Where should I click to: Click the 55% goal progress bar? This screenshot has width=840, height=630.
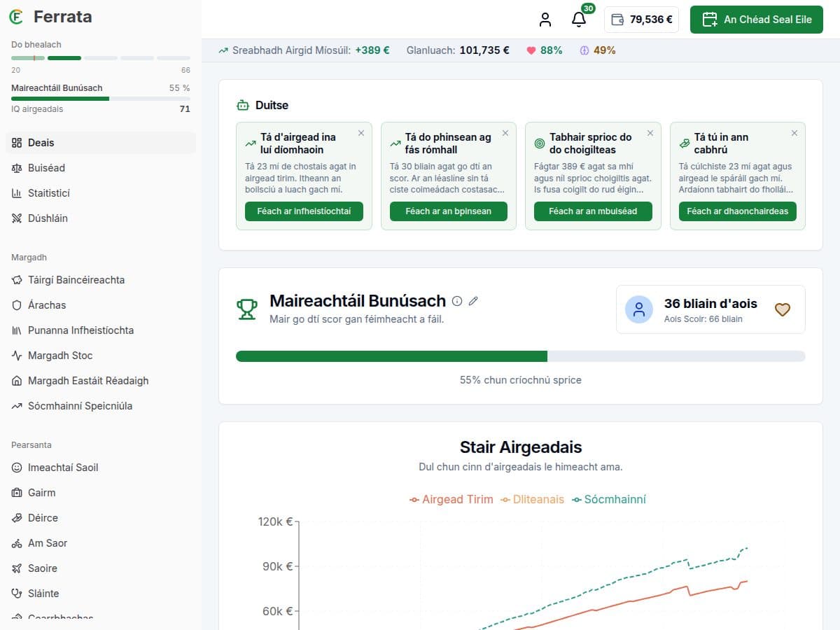521,356
